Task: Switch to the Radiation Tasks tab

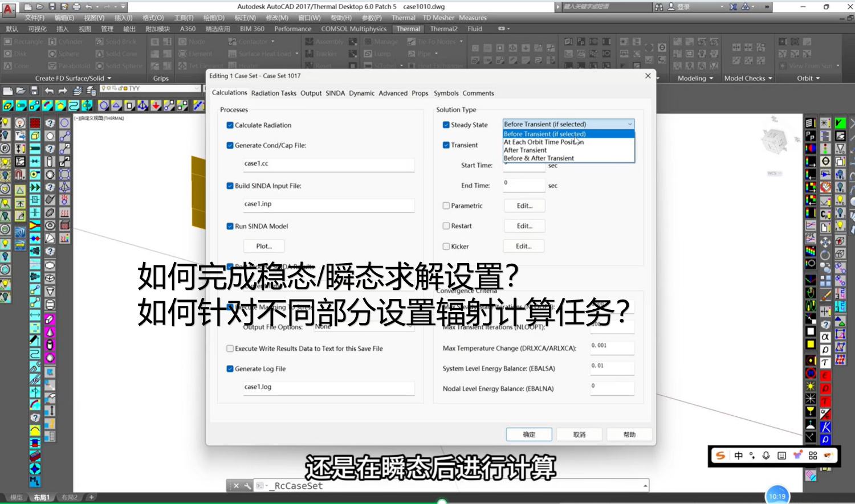Action: [274, 93]
